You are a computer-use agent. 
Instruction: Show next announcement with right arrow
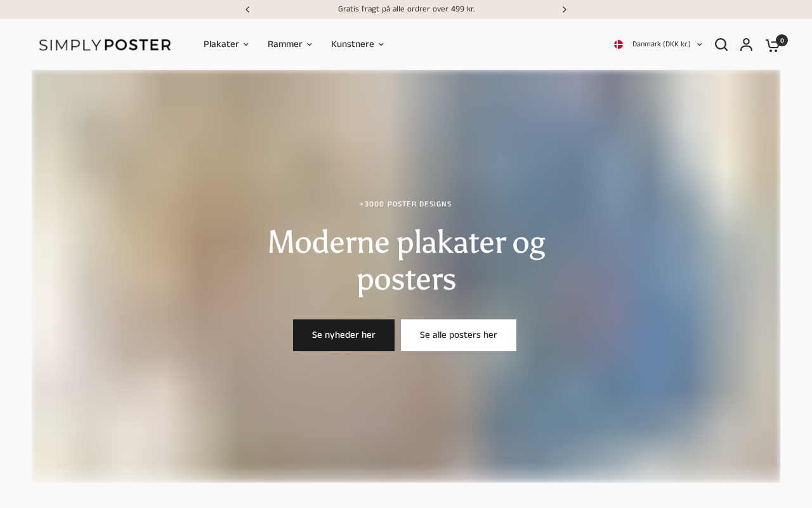click(565, 10)
